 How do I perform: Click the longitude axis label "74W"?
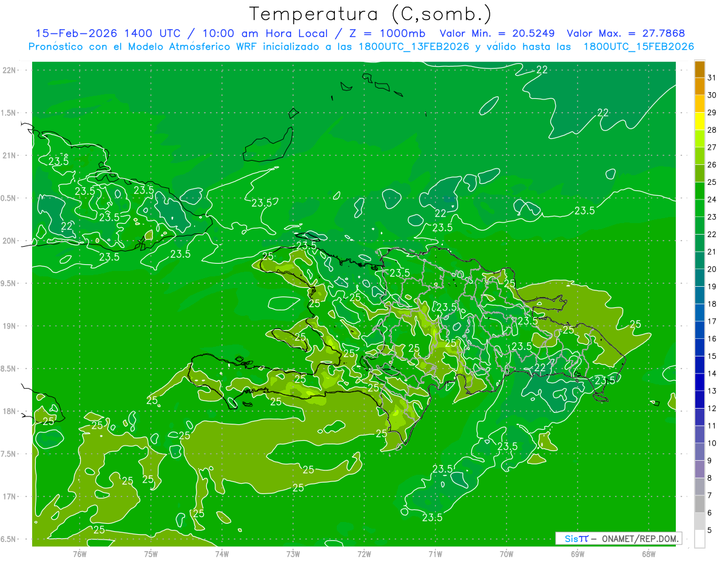[x=222, y=554]
